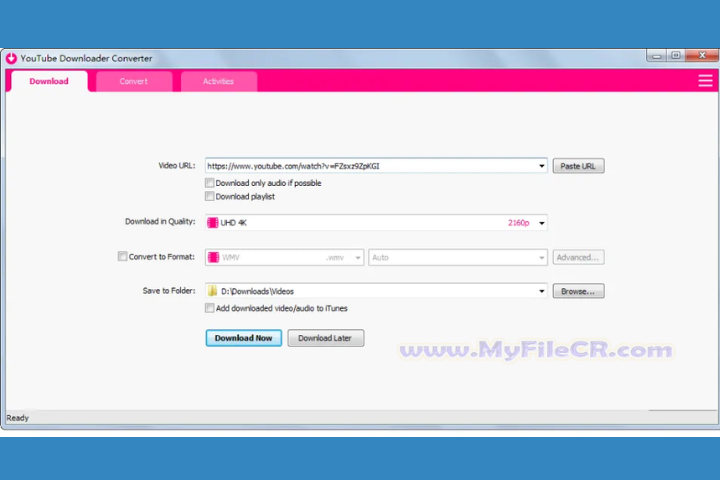Open the Auto preset dropdown

tap(541, 257)
